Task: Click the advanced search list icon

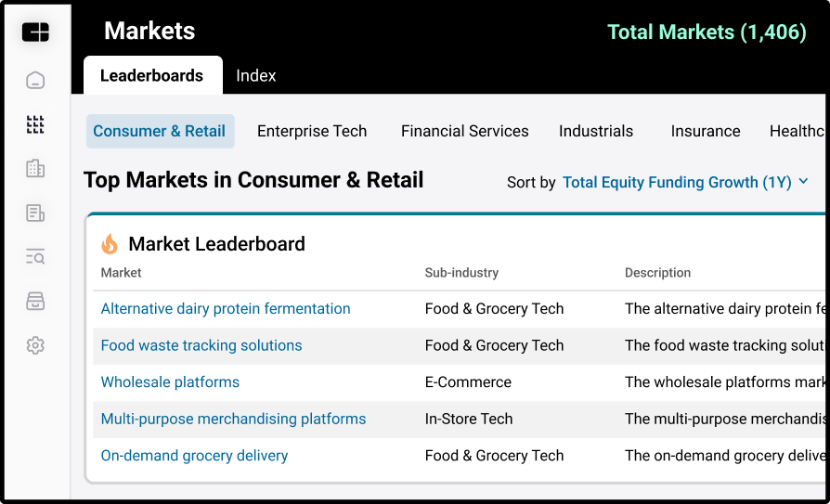Action: 35,257
